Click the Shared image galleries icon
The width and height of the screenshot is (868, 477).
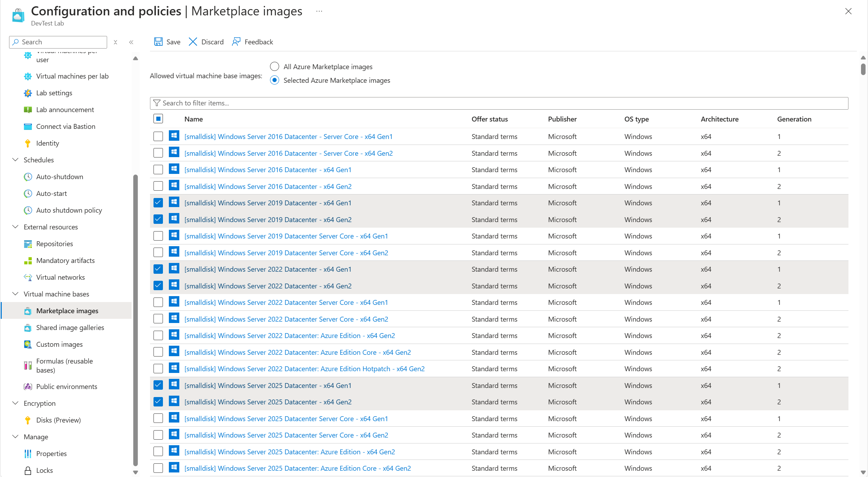27,327
